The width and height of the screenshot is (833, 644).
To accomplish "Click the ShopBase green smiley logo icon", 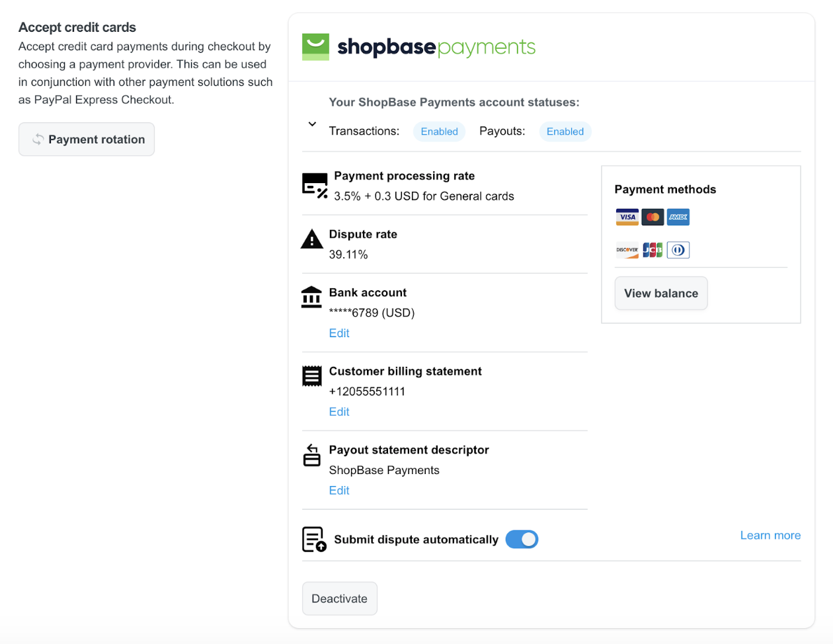I will click(315, 47).
